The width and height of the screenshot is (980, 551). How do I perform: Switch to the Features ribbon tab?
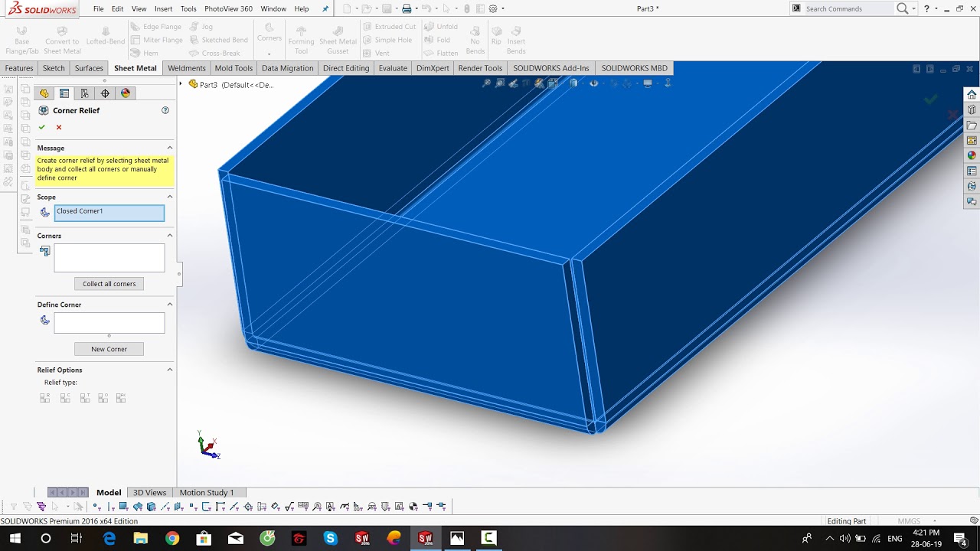[x=19, y=68]
